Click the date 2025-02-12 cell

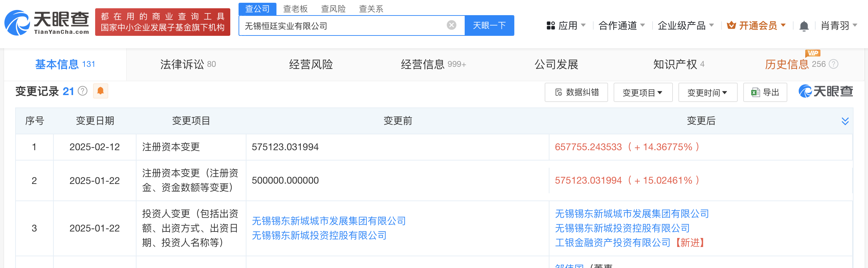click(95, 147)
